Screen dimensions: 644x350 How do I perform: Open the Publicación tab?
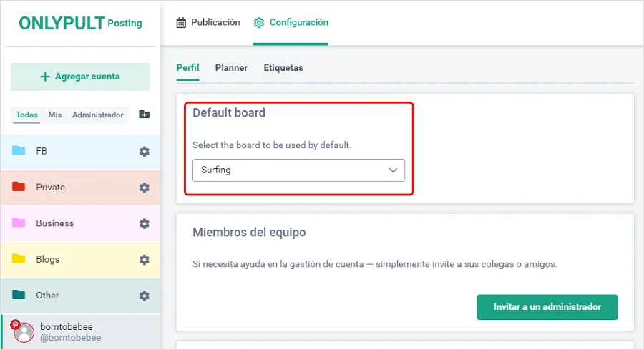[x=208, y=23]
